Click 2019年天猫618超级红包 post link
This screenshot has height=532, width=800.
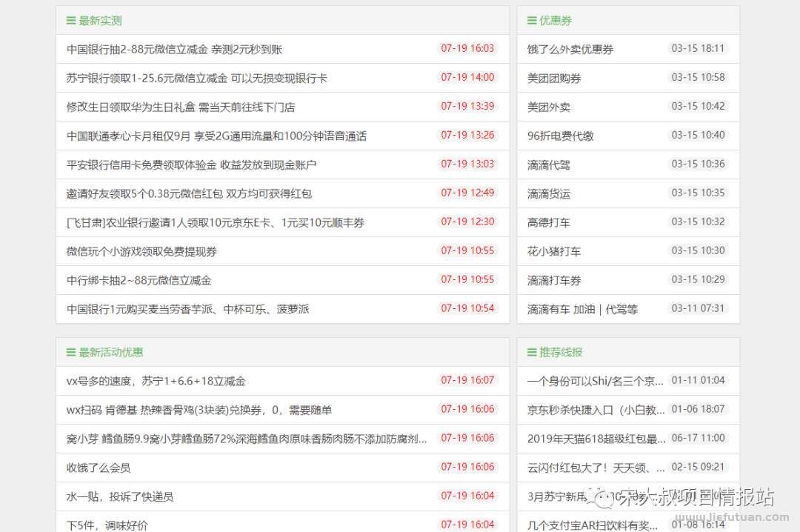592,438
